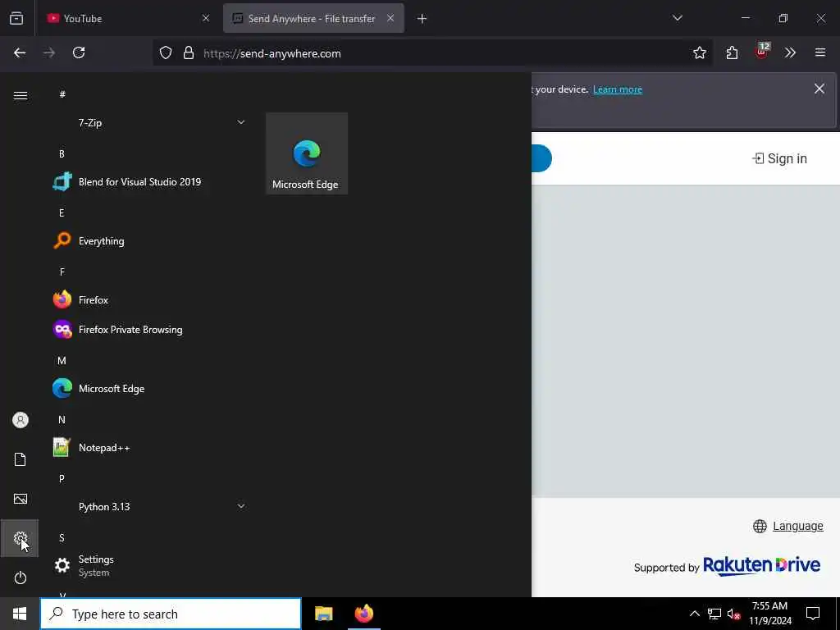
Task: Open Firefox View icon at top left
Action: (x=16, y=18)
